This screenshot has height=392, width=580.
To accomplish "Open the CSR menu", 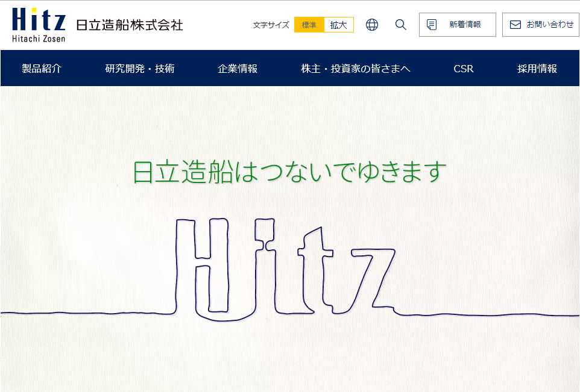I will click(x=464, y=69).
